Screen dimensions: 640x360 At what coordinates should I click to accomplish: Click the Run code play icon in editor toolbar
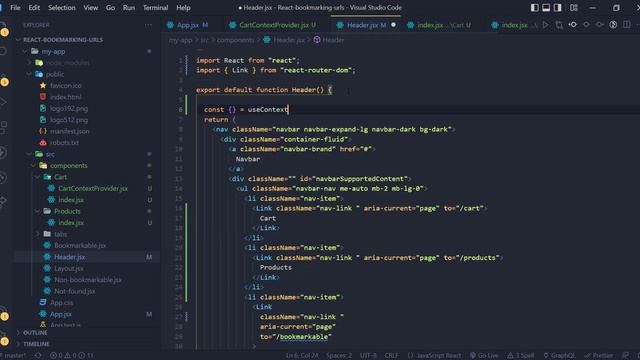pos(546,25)
